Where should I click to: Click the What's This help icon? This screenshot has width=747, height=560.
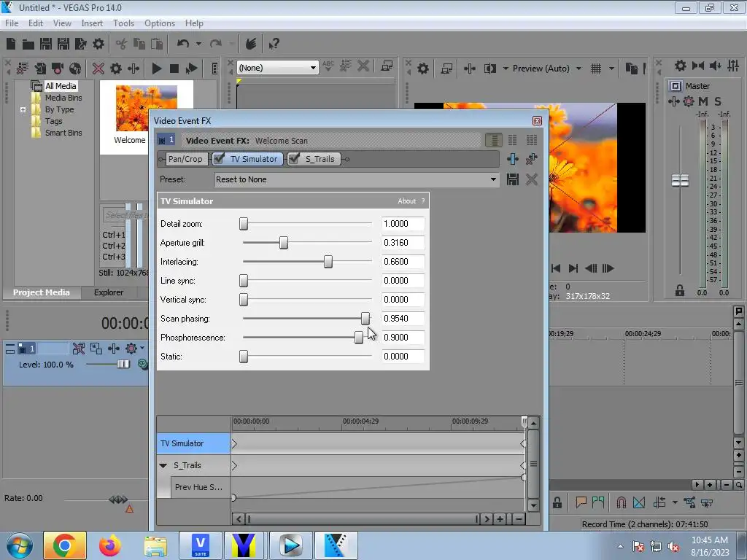coord(274,44)
